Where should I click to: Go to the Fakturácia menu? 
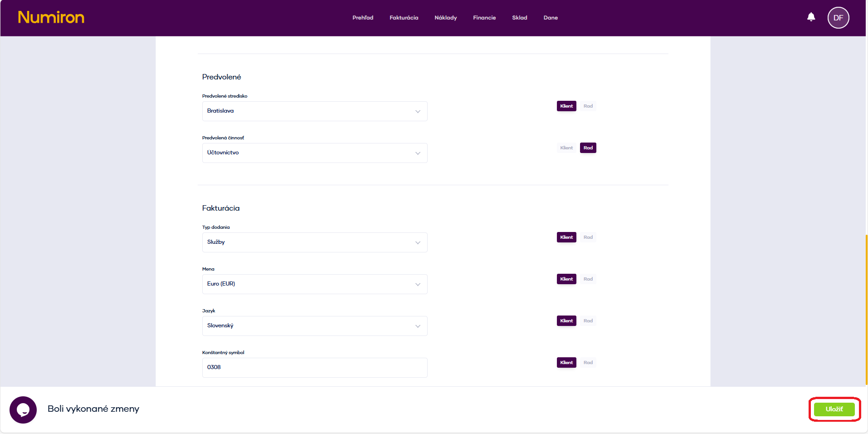(404, 18)
